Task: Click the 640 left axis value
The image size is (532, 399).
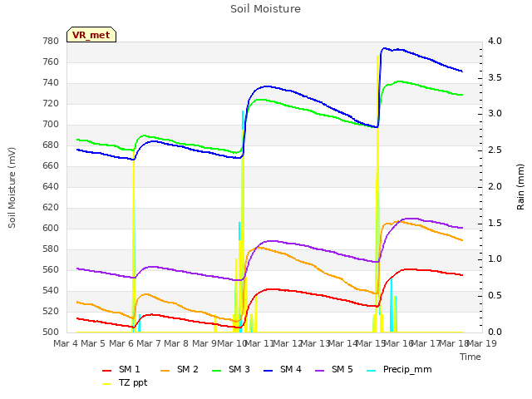Action: pos(51,187)
